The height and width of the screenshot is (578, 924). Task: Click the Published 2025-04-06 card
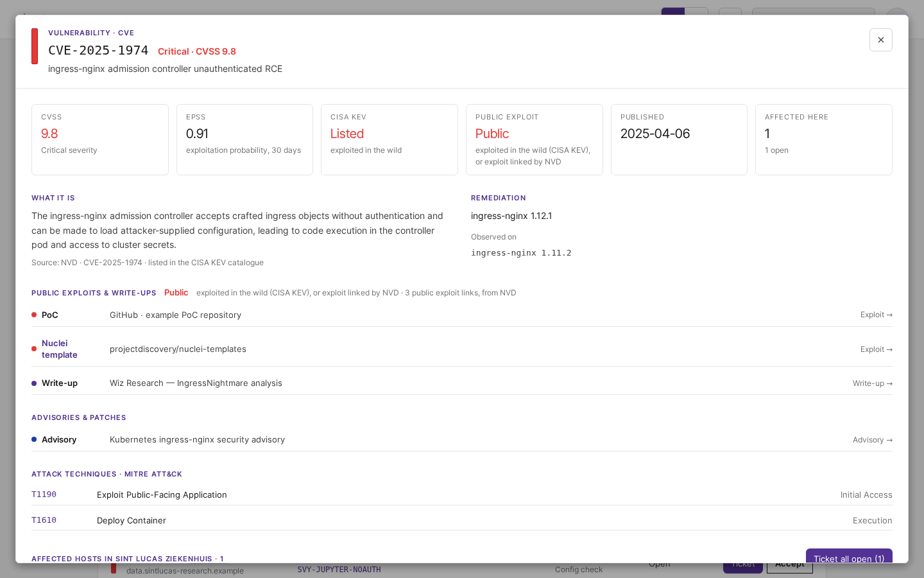coord(679,139)
